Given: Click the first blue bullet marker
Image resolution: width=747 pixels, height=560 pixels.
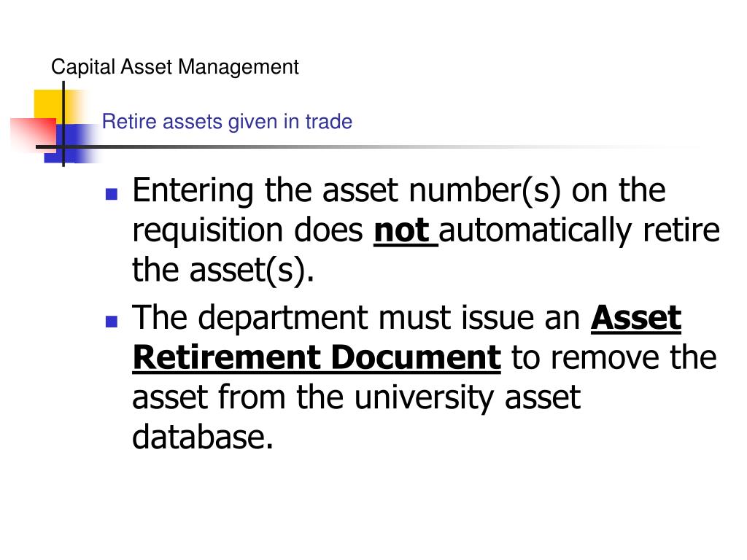Looking at the screenshot, I should click(x=112, y=194).
